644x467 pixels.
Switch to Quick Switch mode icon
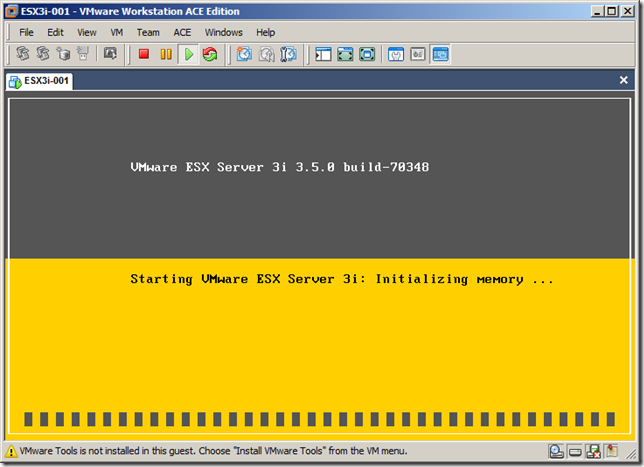(367, 54)
